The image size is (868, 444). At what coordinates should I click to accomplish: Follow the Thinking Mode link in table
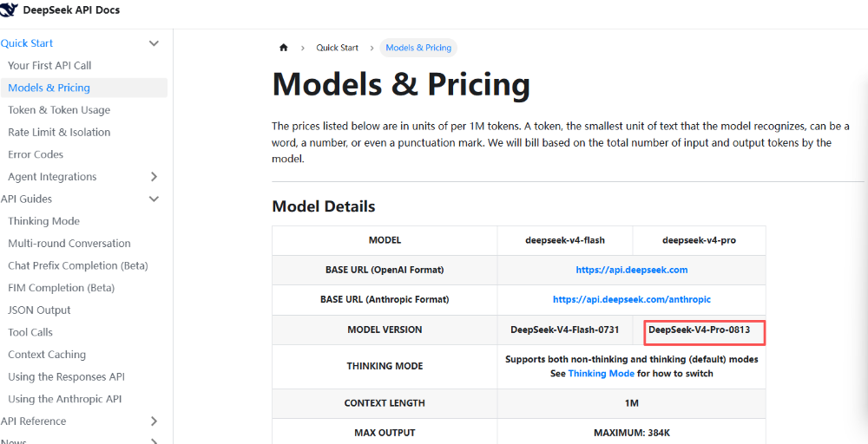pos(602,373)
